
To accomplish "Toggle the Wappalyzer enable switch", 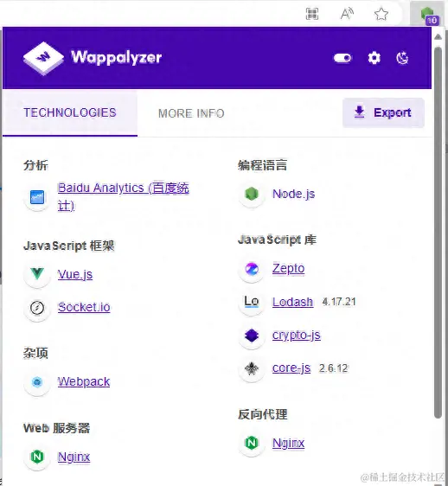I will pyautogui.click(x=342, y=58).
